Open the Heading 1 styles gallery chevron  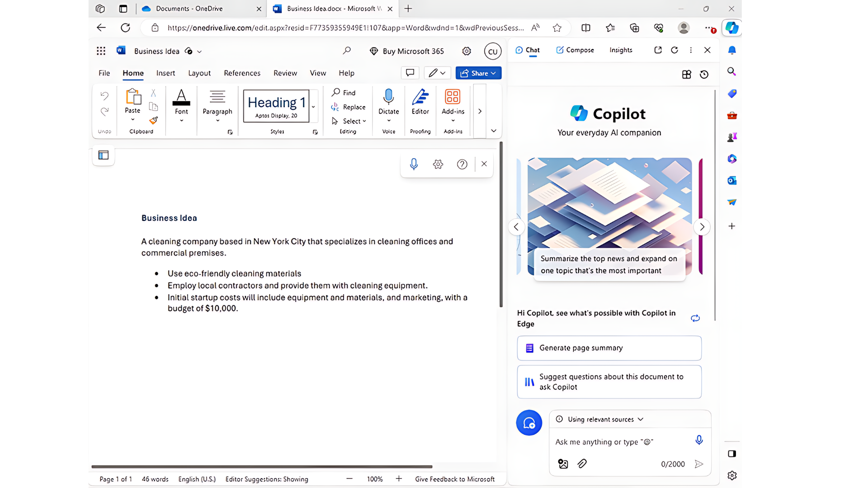pyautogui.click(x=313, y=108)
